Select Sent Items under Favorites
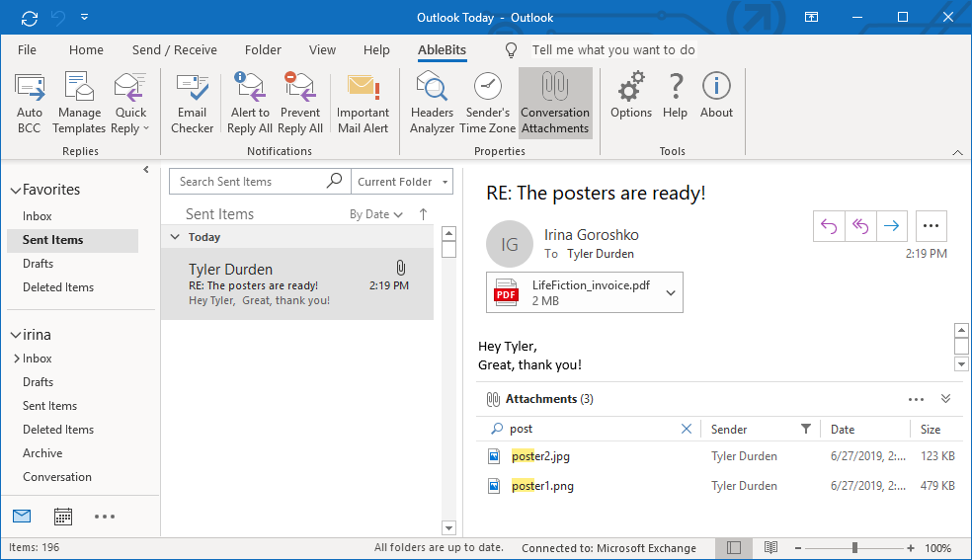 (x=72, y=240)
